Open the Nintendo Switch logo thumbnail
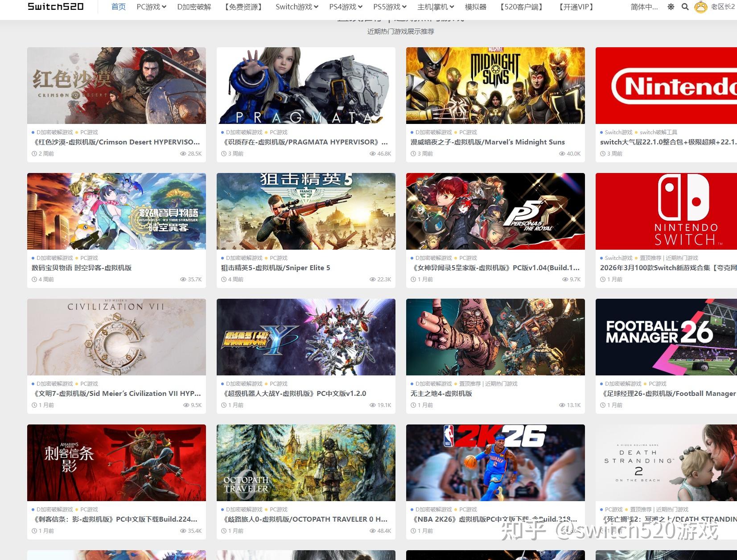 666,211
